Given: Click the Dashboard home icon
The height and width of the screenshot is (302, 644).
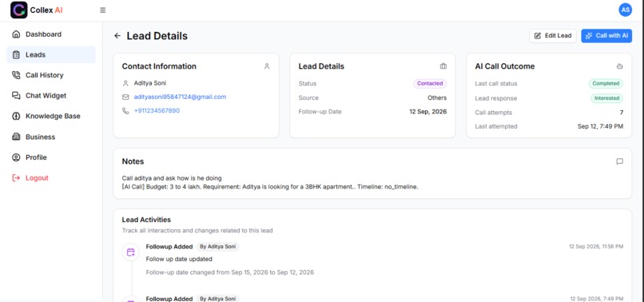Looking at the screenshot, I should click(x=16, y=34).
